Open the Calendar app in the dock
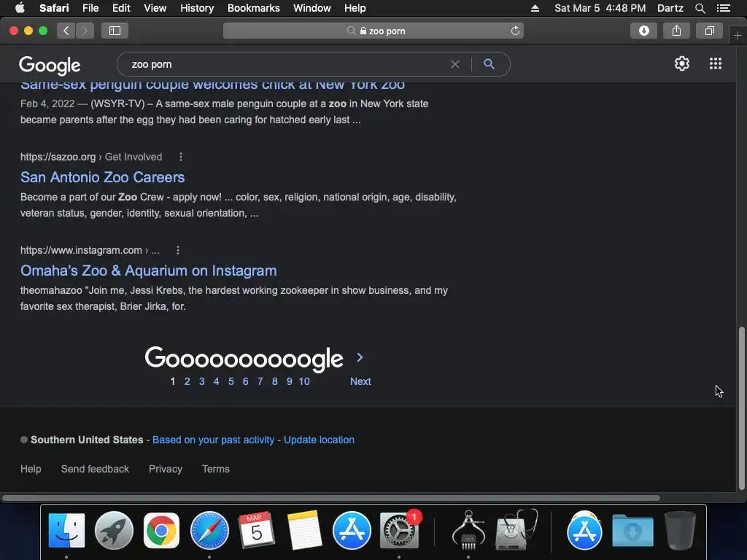747x560 pixels. [256, 531]
